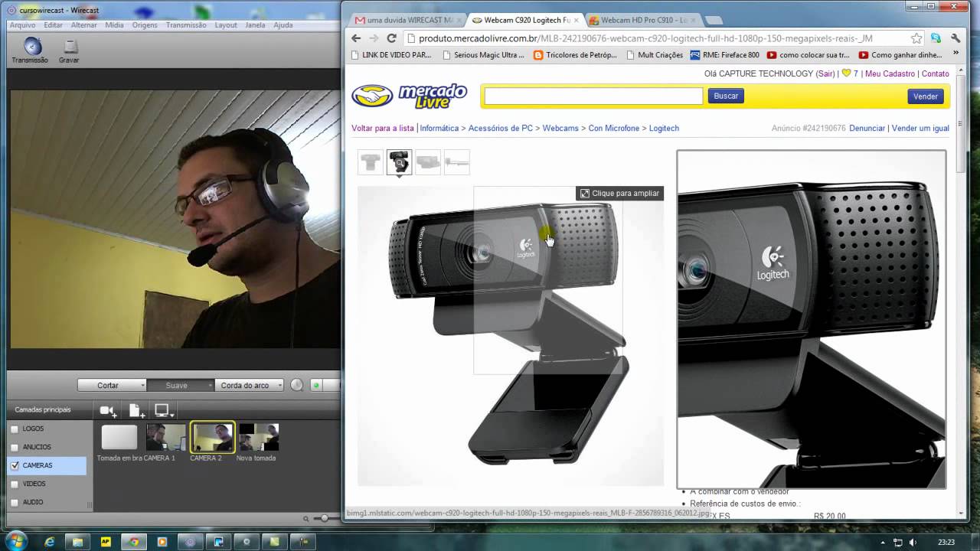Open the Arquivo menu in Wirecast
Screen dimensions: 980x551
pos(23,25)
